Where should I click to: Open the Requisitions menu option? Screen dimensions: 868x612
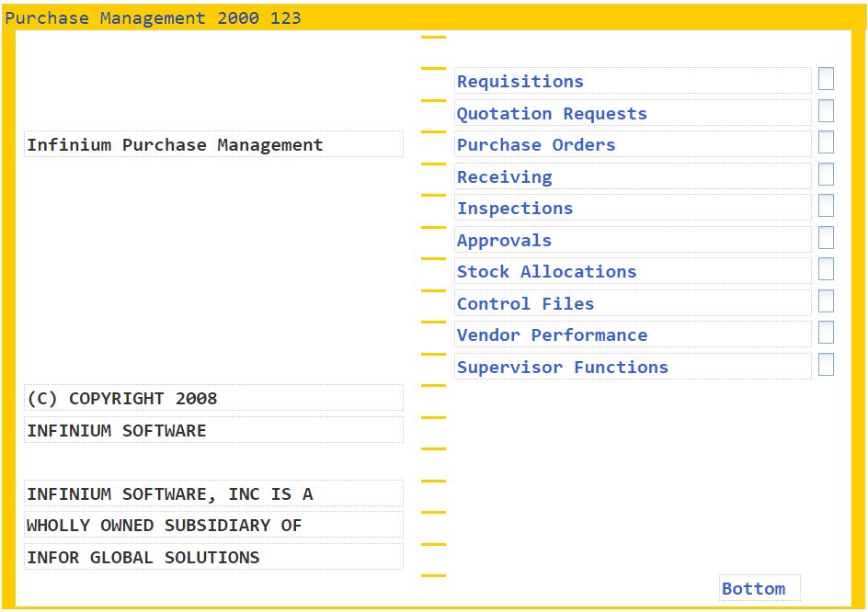pyautogui.click(x=633, y=82)
